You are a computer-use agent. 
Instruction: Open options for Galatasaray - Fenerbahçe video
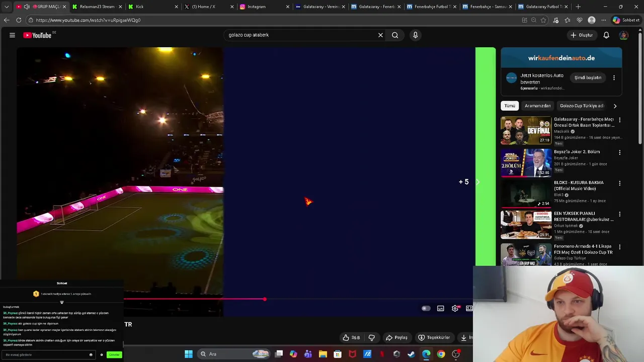click(x=619, y=120)
